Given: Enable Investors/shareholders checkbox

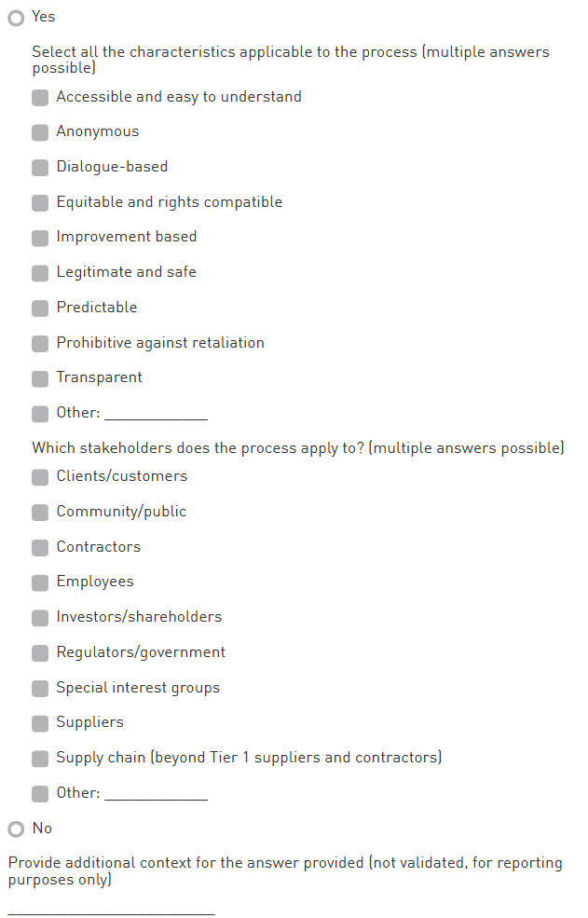Looking at the screenshot, I should (x=40, y=618).
